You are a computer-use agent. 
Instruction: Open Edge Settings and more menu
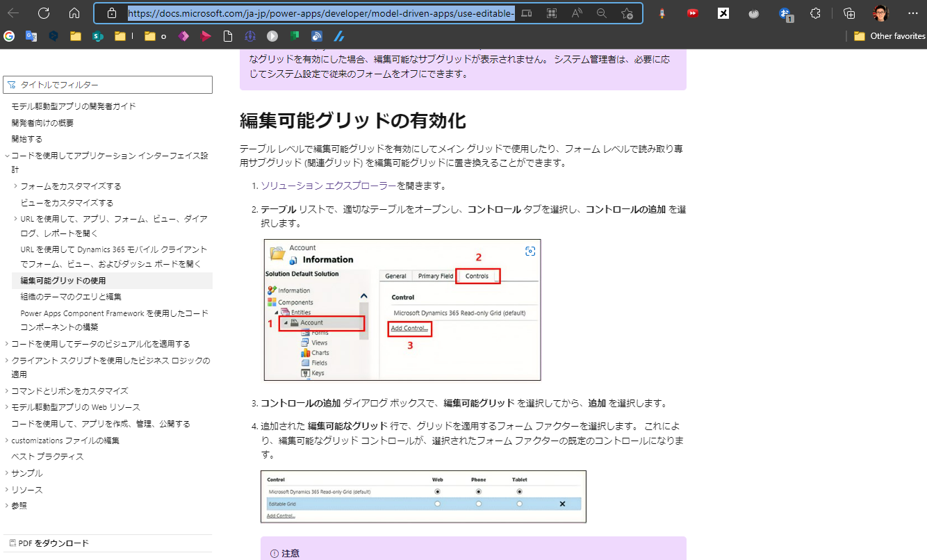[912, 13]
